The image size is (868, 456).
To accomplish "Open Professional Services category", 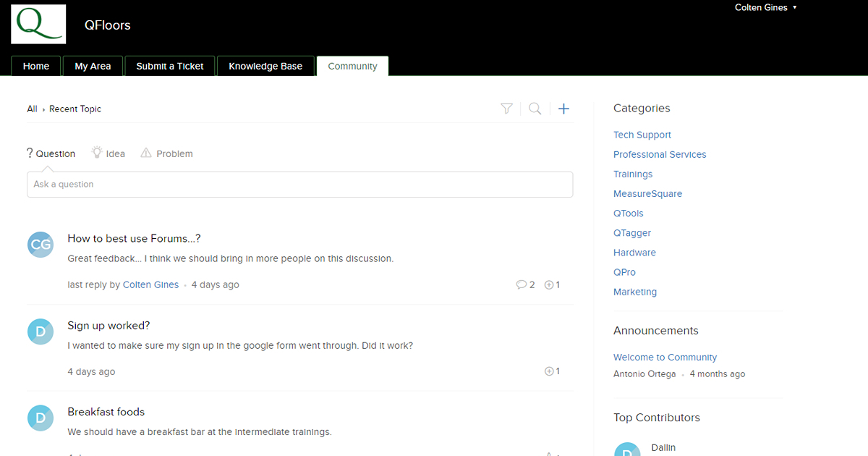I will point(660,154).
